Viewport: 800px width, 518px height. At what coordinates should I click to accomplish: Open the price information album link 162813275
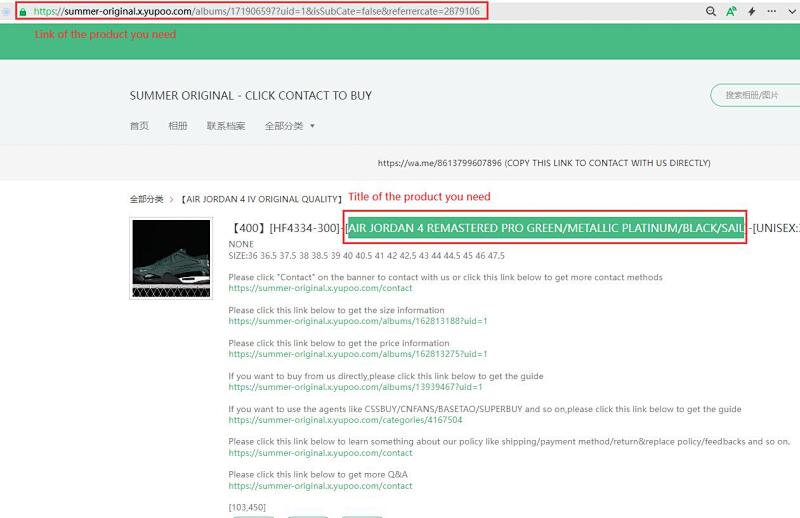click(x=358, y=354)
